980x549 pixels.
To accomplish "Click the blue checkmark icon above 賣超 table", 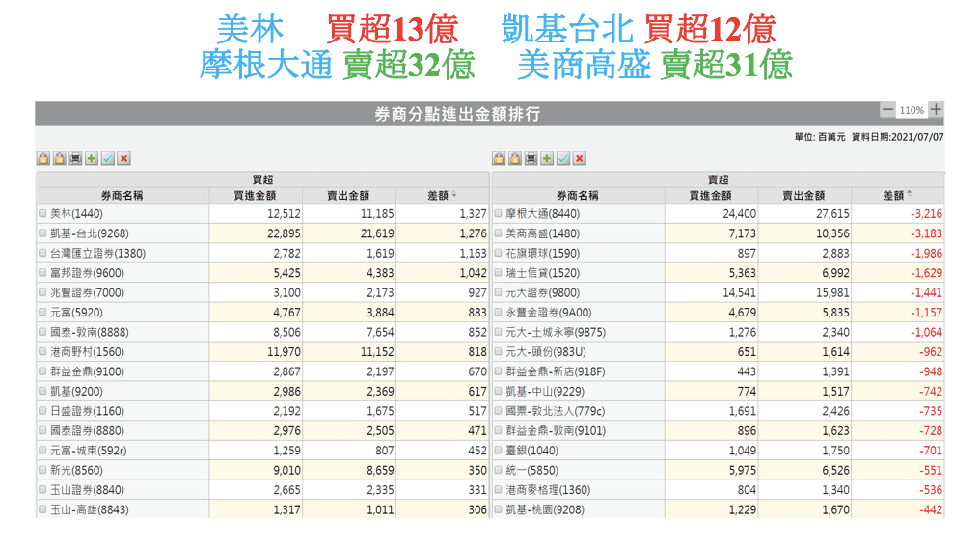I will [x=563, y=159].
